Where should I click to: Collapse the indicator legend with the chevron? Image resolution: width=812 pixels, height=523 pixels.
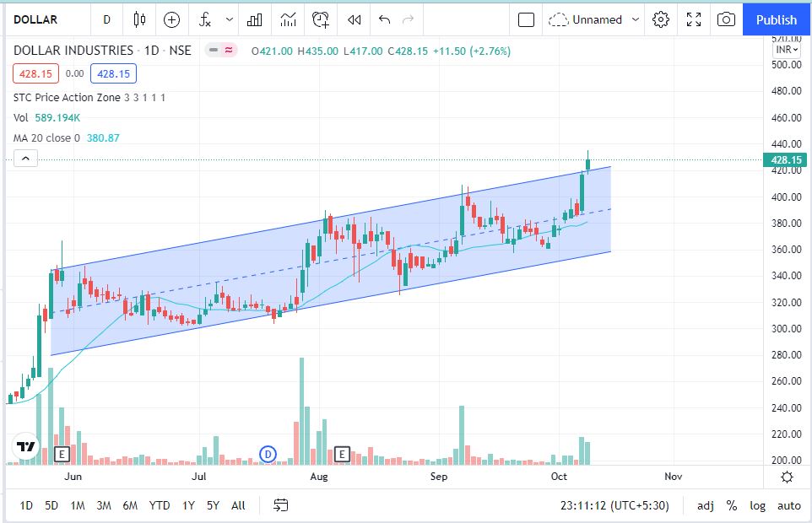click(25, 158)
